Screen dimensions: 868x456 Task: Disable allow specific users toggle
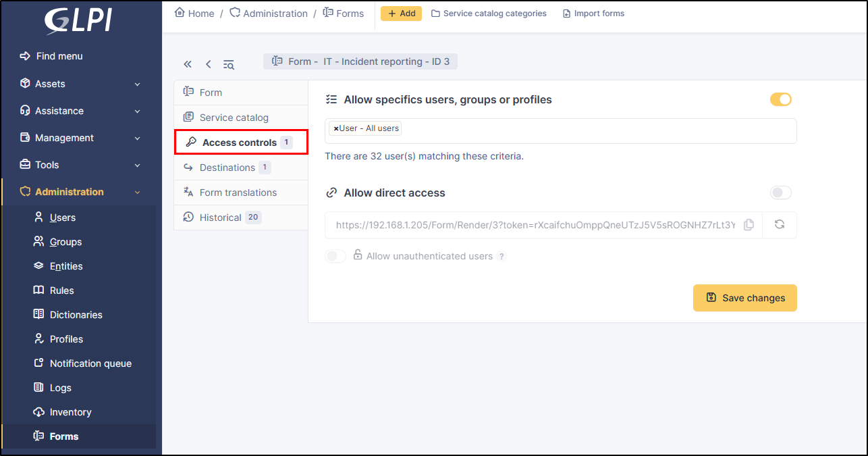780,100
